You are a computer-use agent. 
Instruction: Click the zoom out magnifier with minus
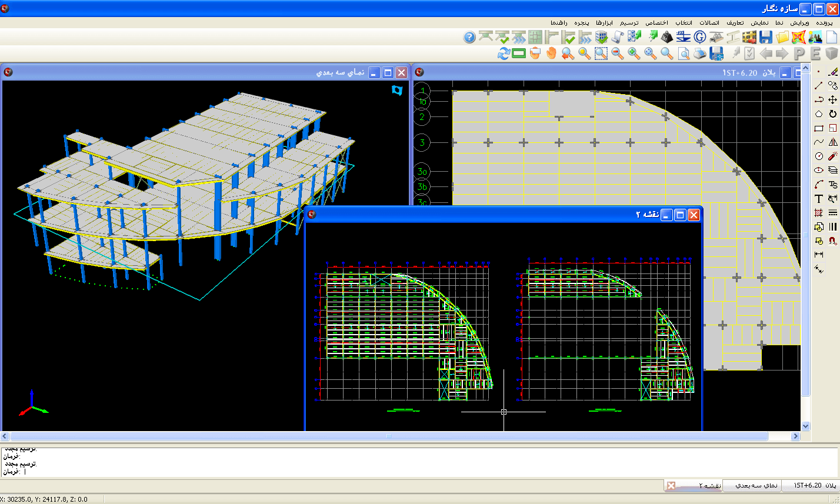point(617,54)
